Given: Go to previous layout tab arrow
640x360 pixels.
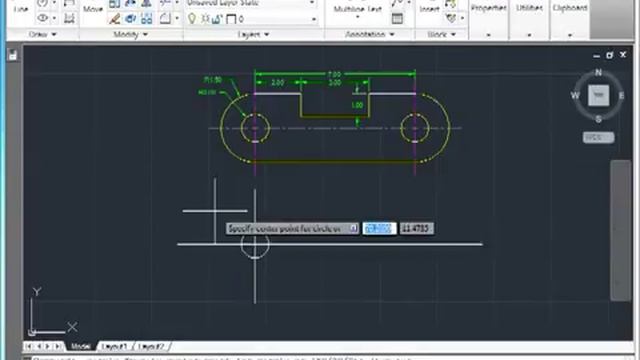Looking at the screenshot, I should (x=38, y=347).
